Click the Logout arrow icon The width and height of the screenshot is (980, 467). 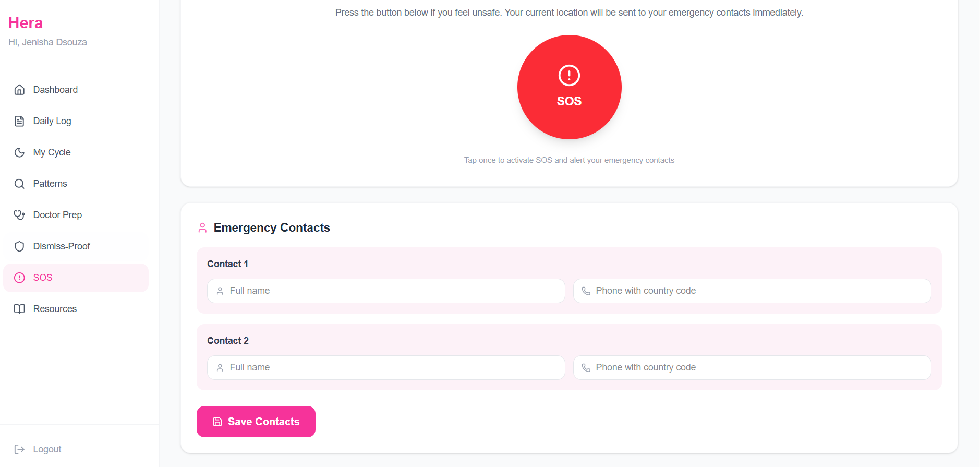pyautogui.click(x=19, y=449)
